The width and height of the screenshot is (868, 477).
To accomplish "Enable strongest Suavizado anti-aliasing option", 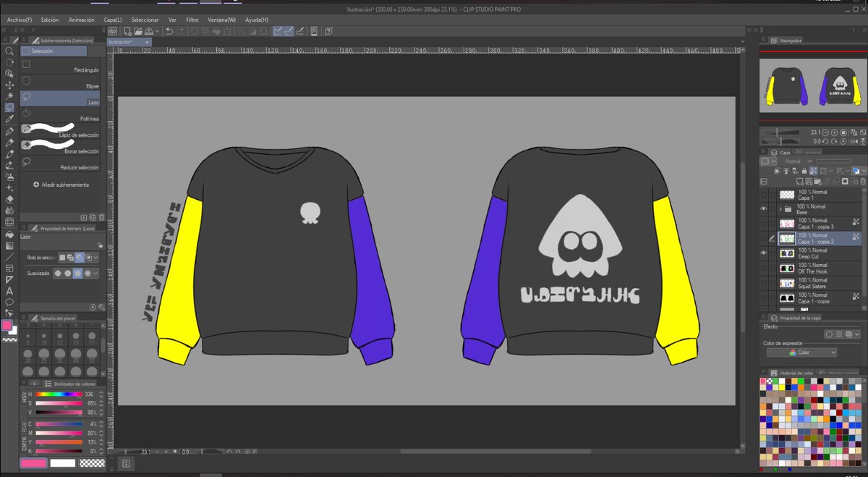I will pos(88,273).
